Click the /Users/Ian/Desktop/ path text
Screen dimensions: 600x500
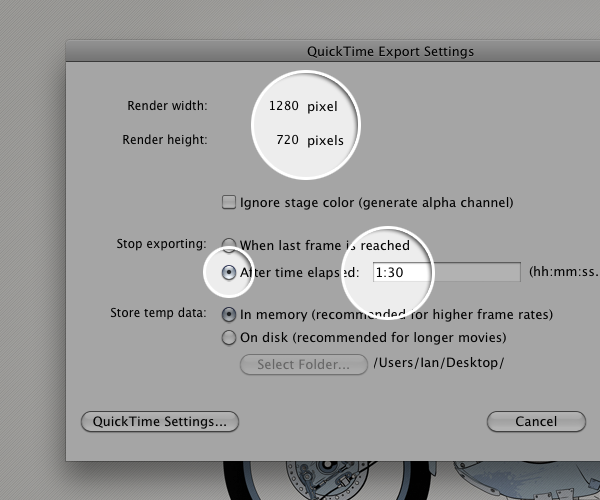pyautogui.click(x=439, y=363)
